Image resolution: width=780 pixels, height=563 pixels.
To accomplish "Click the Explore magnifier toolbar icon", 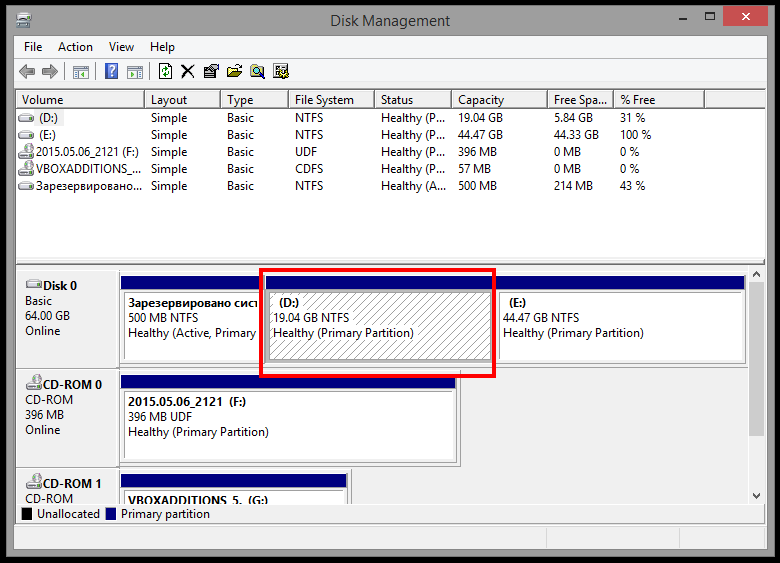I will tap(257, 72).
